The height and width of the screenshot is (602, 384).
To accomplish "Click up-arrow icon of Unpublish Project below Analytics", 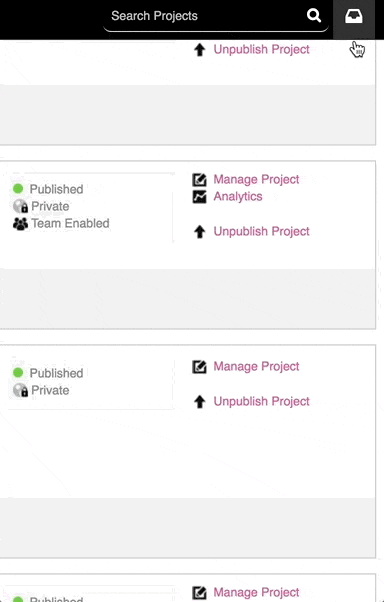I will (x=199, y=232).
